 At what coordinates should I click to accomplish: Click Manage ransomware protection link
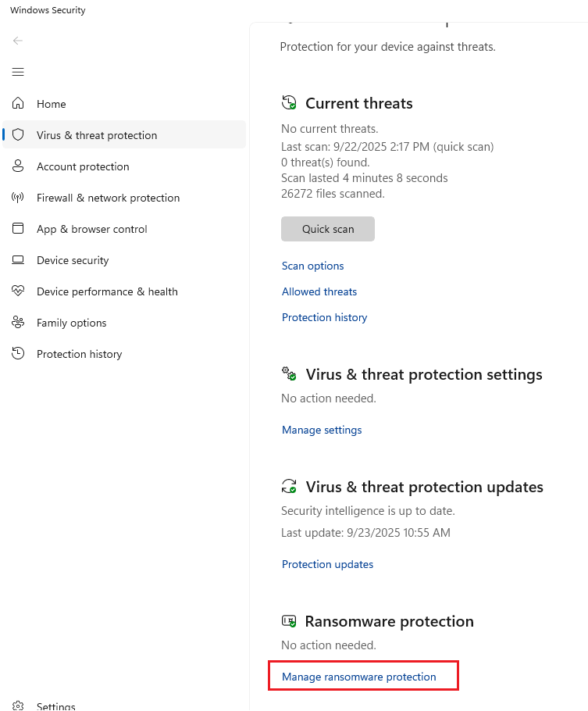358,677
